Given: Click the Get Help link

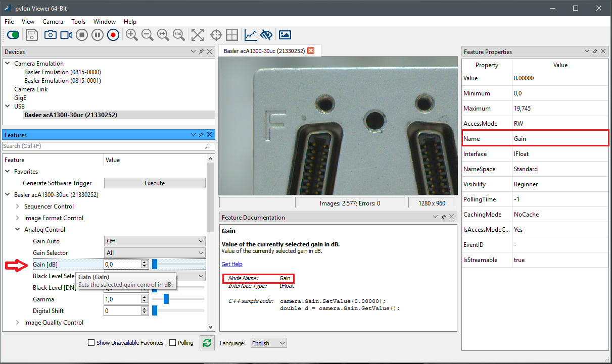Looking at the screenshot, I should 232,264.
